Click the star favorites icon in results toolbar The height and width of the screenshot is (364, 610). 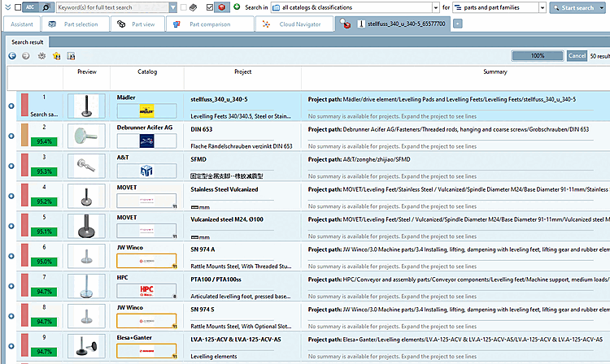pos(56,56)
